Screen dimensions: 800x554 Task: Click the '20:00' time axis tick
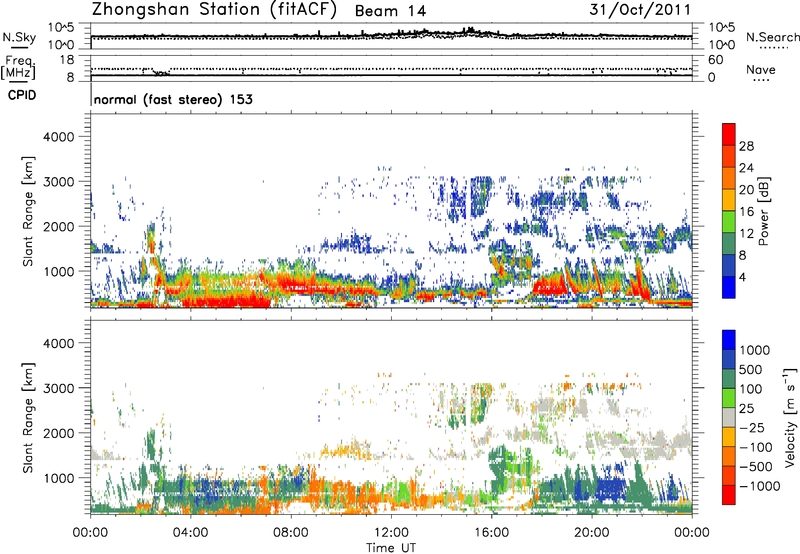(x=591, y=533)
